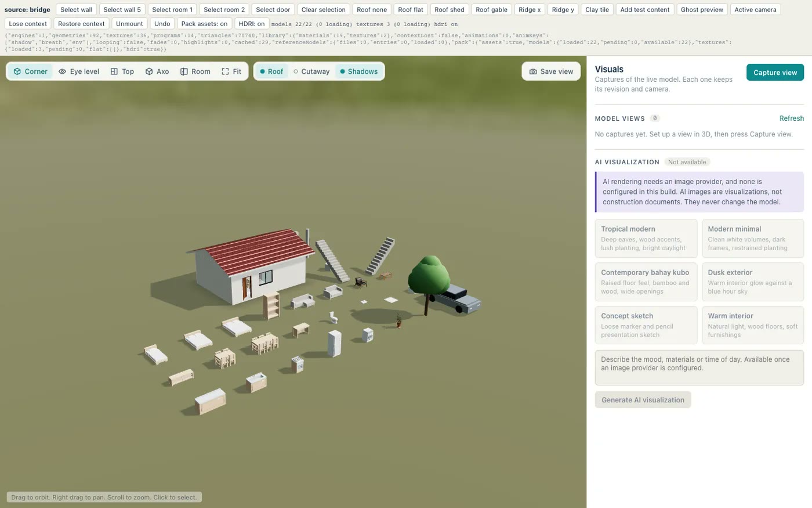Viewport: 812px width, 508px height.
Task: Save the current view
Action: coord(552,71)
